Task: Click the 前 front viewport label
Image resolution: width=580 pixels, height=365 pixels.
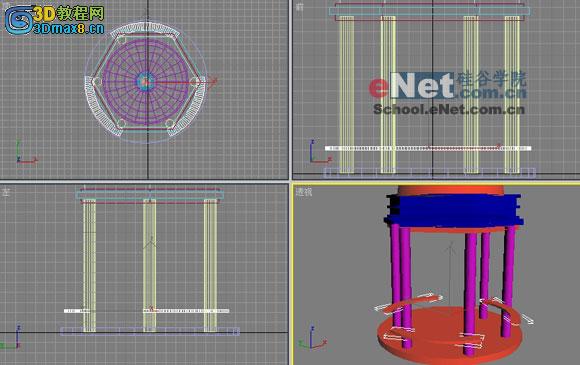Action: click(299, 7)
